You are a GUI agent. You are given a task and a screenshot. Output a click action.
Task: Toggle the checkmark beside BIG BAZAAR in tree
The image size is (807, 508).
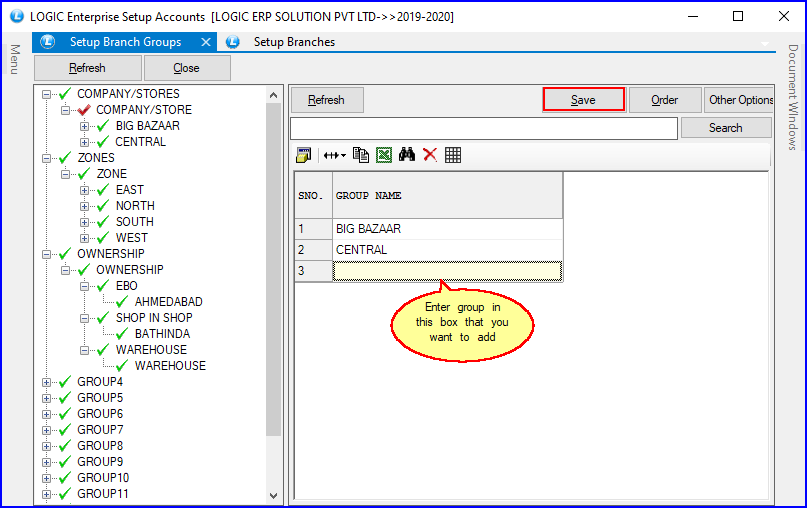103,126
